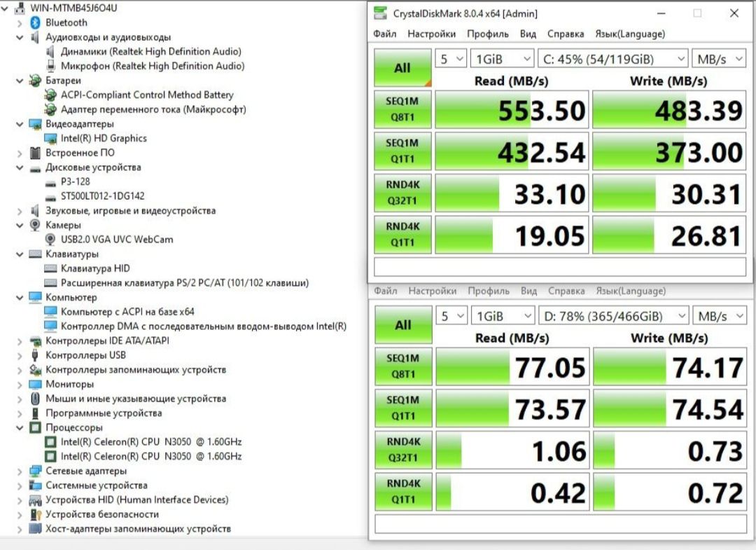
Task: Click the mouse icon beside Мыши и иные указывающие устройства
Action: pyautogui.click(x=35, y=399)
